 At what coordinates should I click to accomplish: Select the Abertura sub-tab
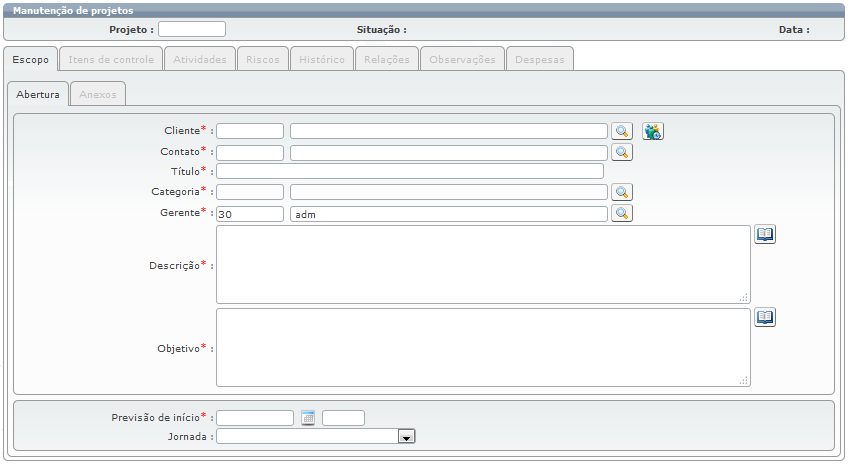[38, 95]
